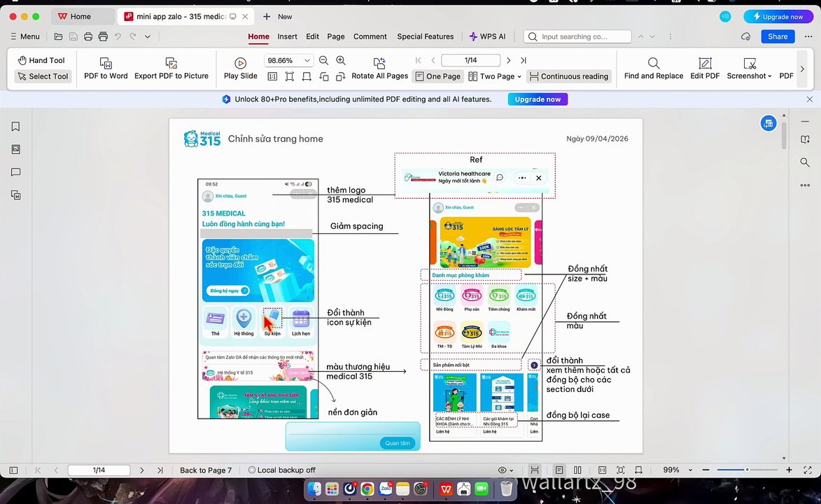Screen dimensions: 821x504
Task: Open the Menu hamburger
Action: coord(25,36)
